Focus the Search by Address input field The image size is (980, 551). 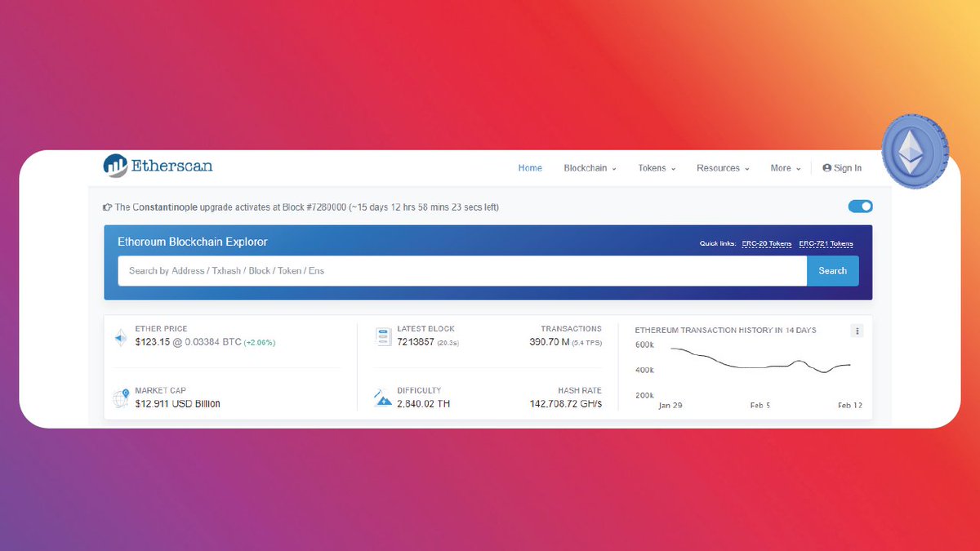462,271
